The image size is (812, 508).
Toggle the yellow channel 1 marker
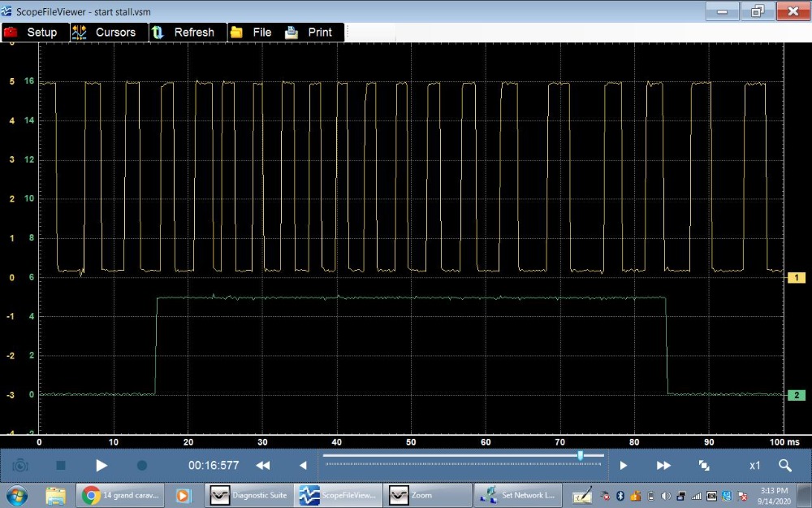click(797, 278)
